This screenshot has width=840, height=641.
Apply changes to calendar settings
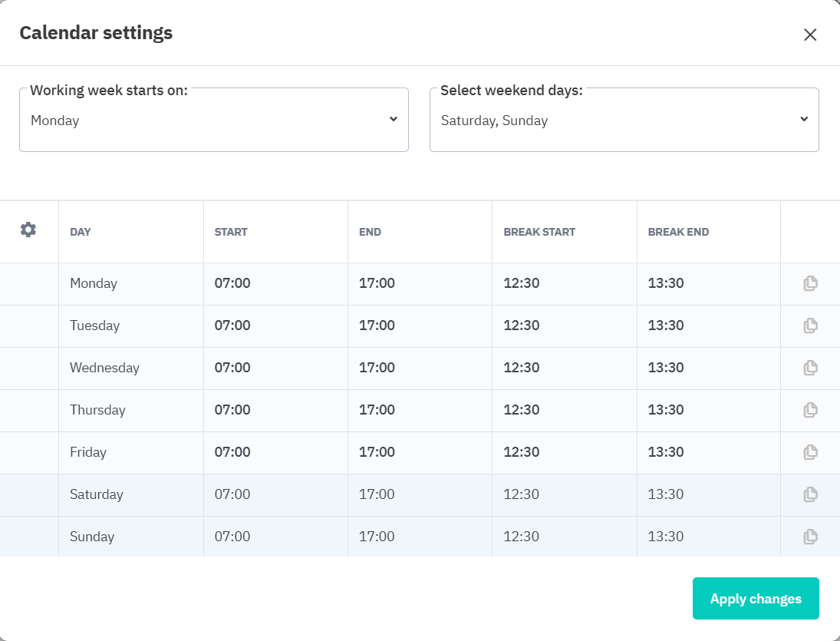coord(756,599)
